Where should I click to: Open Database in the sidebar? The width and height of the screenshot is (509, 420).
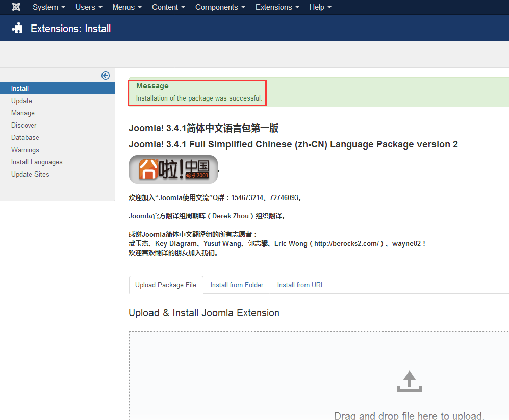25,137
